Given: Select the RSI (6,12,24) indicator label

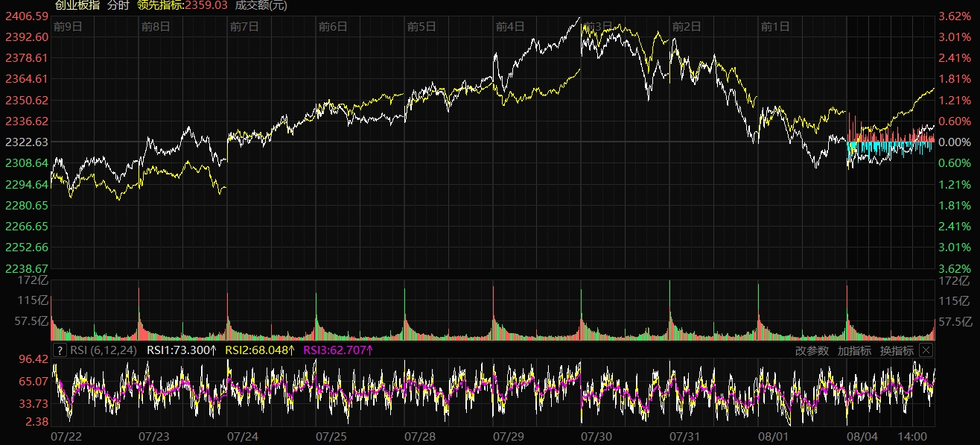Looking at the screenshot, I should point(104,350).
